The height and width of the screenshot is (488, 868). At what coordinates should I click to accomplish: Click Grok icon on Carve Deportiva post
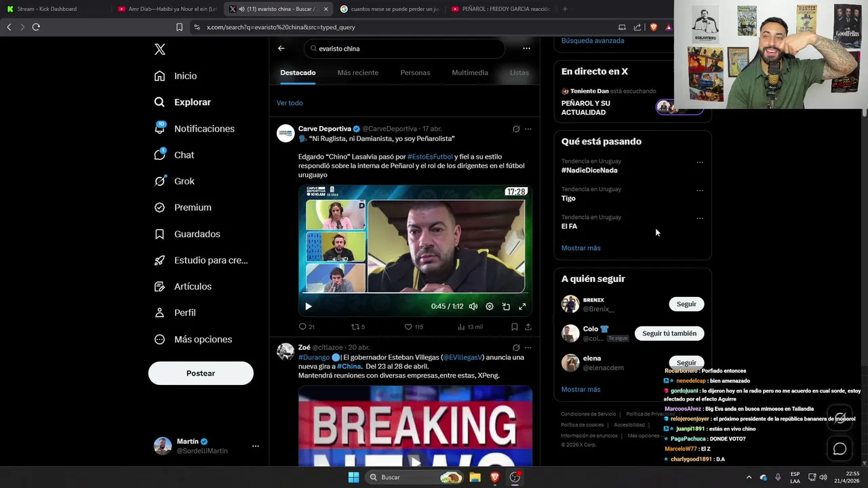tap(515, 129)
